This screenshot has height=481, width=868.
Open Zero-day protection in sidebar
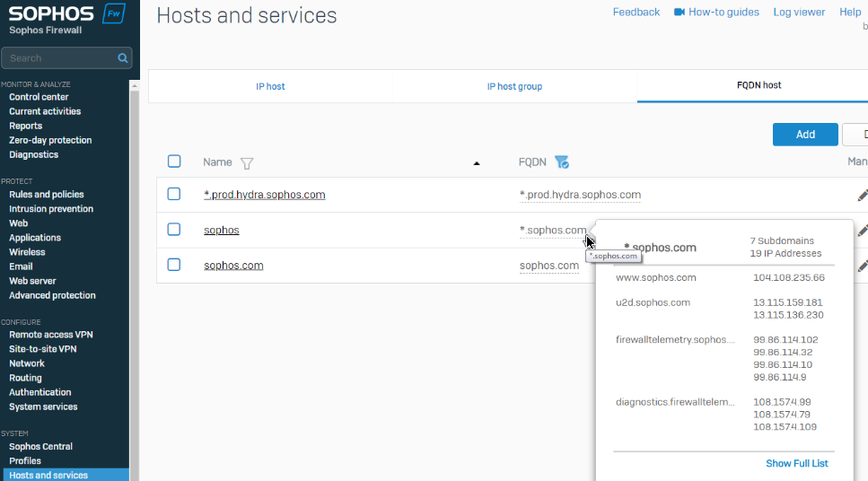pos(50,140)
